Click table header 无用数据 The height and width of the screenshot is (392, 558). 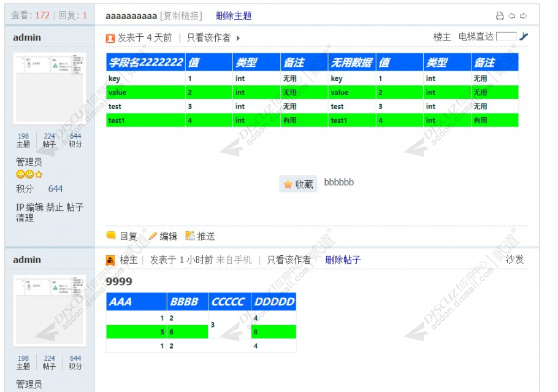351,63
